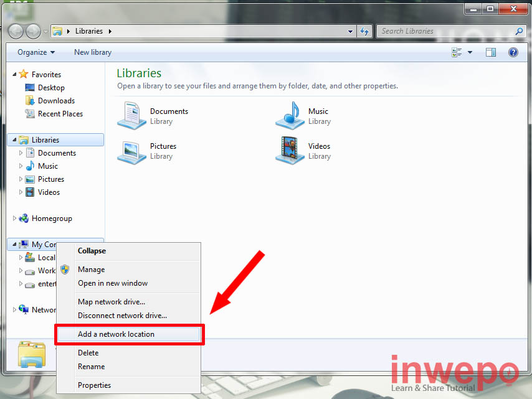Click the shield icon beside Manage
Image resolution: width=532 pixels, height=399 pixels.
tap(65, 270)
